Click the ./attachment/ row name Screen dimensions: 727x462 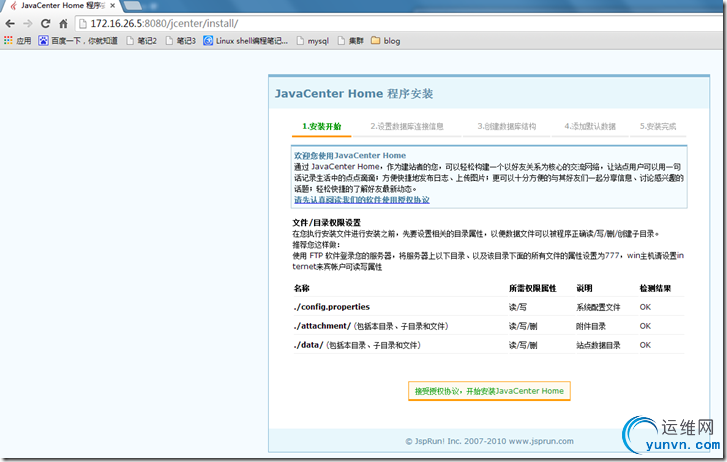click(322, 326)
